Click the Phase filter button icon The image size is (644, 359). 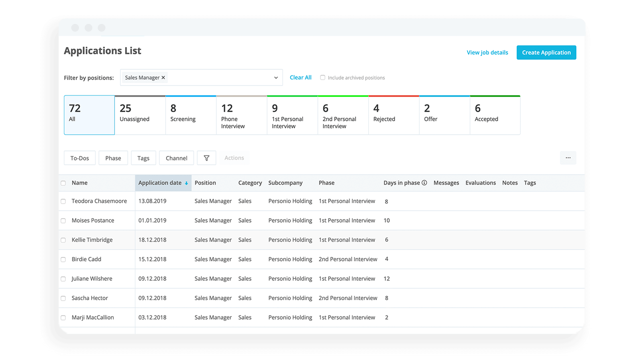coord(113,157)
